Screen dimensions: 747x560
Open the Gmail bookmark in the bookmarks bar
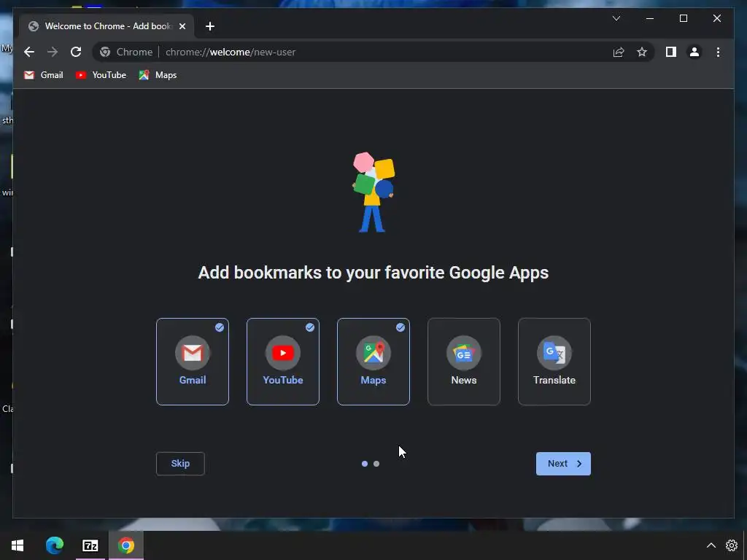point(43,75)
